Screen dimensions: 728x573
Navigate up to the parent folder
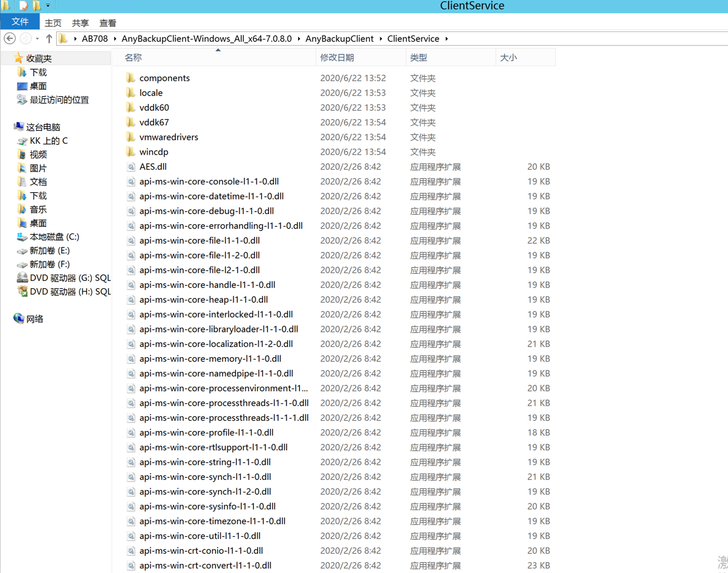tap(49, 38)
